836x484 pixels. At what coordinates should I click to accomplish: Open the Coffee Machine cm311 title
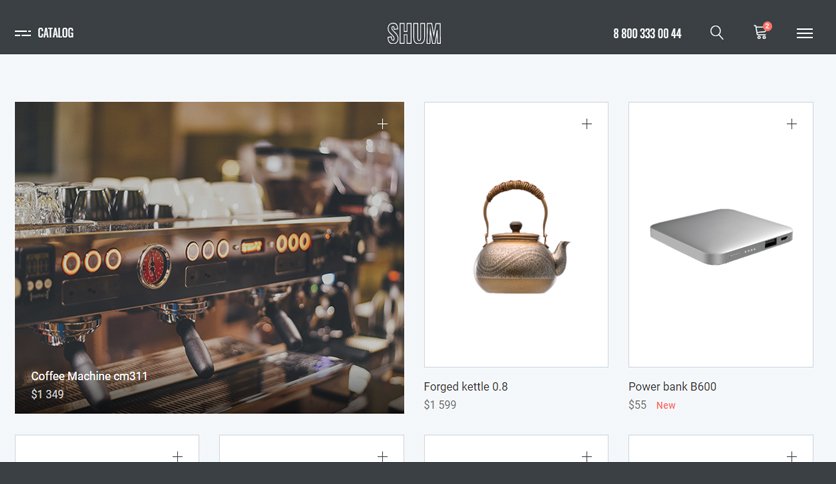[89, 376]
